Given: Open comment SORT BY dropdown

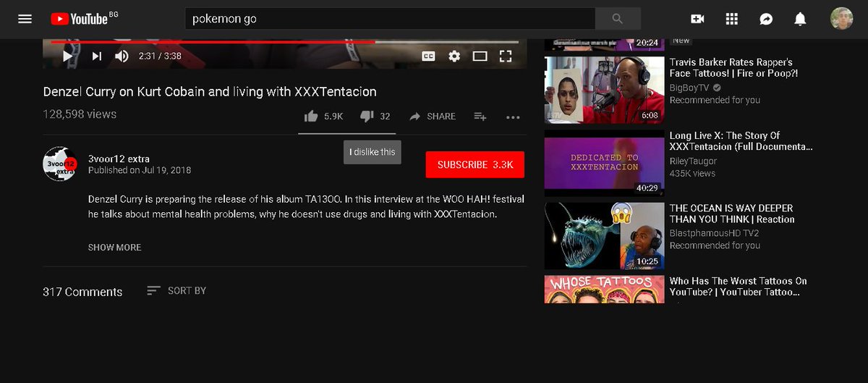Looking at the screenshot, I should pyautogui.click(x=176, y=290).
